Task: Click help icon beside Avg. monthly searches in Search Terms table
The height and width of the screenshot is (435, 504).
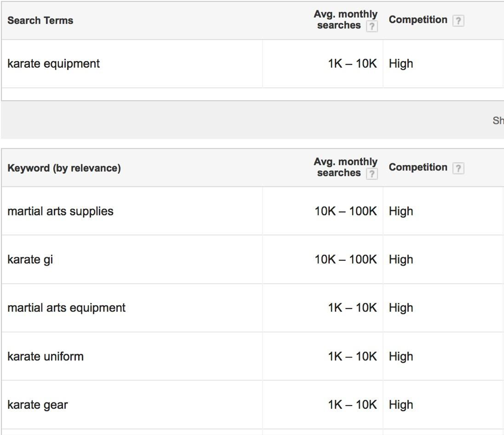Action: click(372, 26)
